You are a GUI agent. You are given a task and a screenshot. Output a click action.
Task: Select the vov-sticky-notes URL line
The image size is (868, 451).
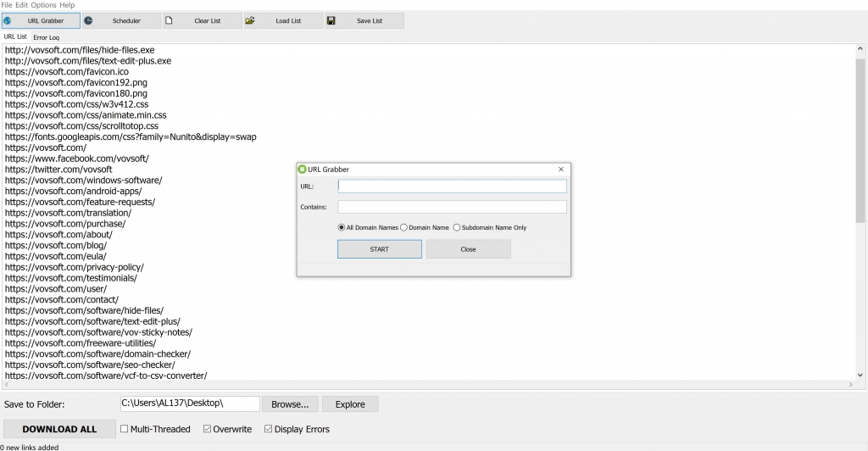click(x=98, y=332)
